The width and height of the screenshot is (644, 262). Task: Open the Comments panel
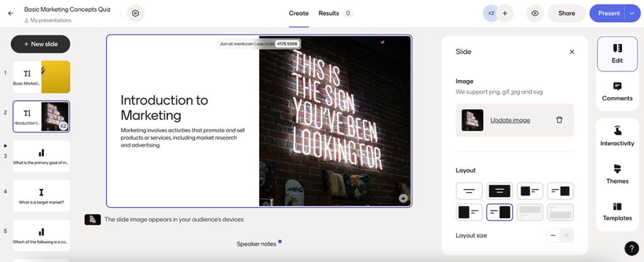click(x=617, y=91)
